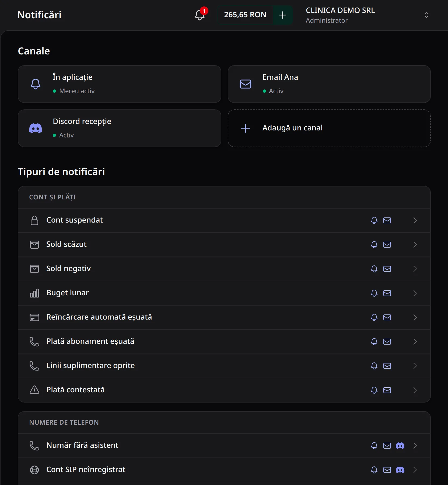Expand the CLINICA DEMO SRL account switcher
This screenshot has height=485, width=448.
click(x=367, y=15)
